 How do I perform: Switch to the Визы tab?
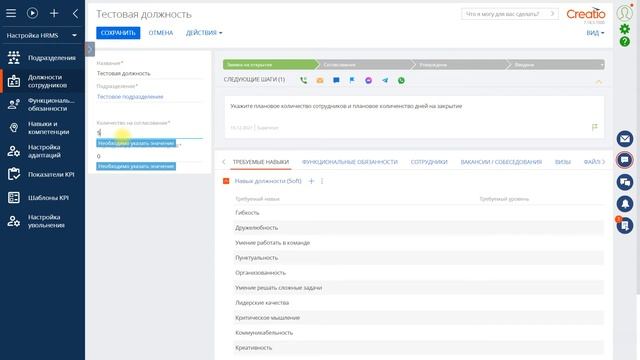click(562, 162)
